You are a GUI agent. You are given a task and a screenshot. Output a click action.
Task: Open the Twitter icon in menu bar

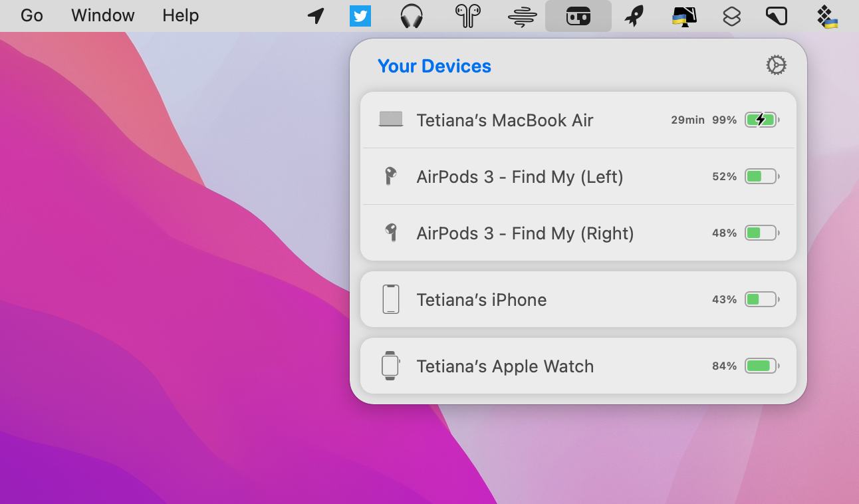coord(360,15)
